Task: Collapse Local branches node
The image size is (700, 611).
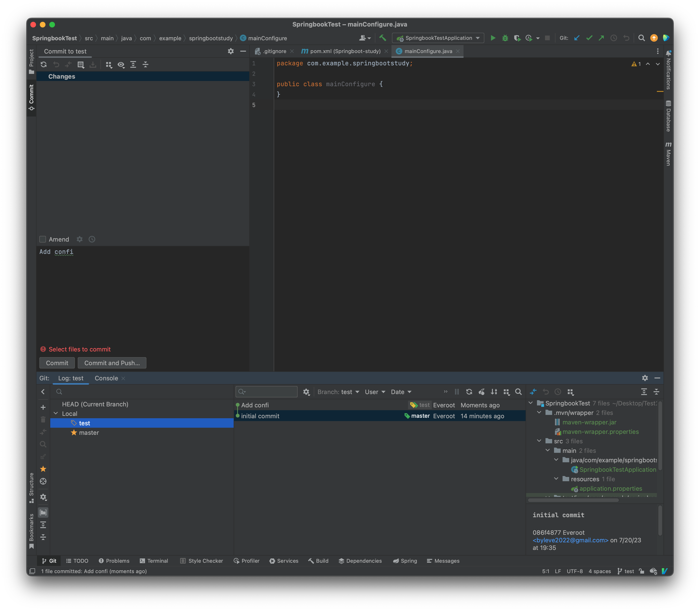Action: tap(56, 413)
